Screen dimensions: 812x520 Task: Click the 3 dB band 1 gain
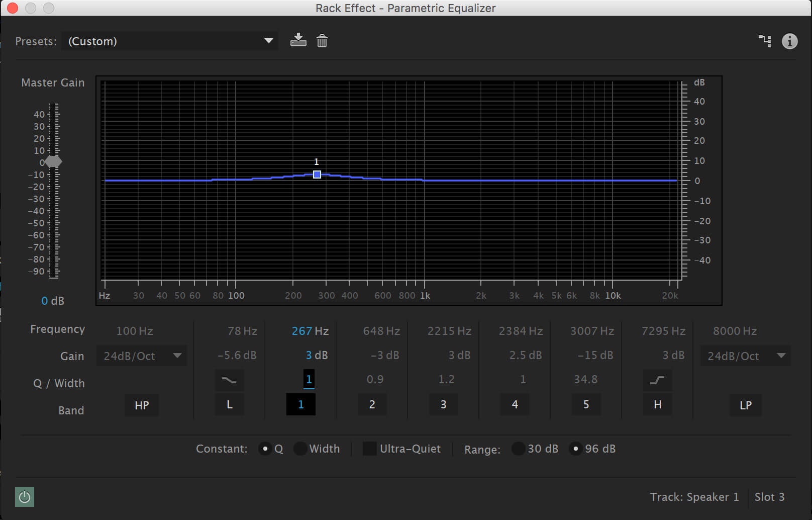[x=317, y=355]
